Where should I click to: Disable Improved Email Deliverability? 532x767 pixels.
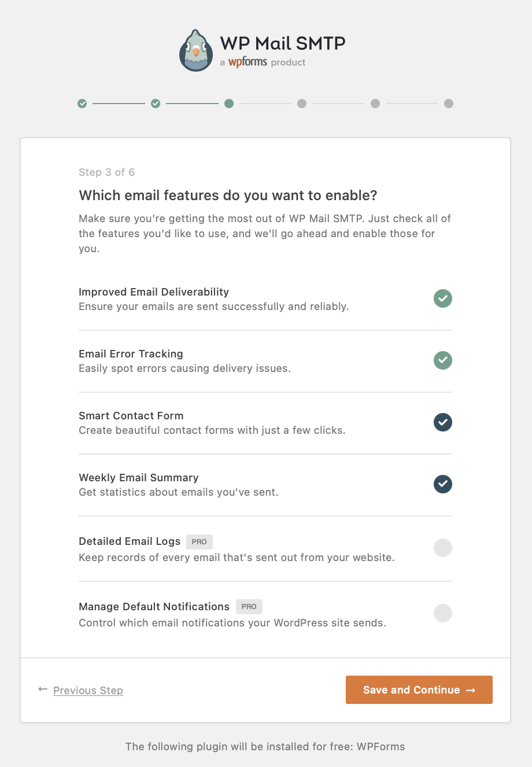point(442,298)
